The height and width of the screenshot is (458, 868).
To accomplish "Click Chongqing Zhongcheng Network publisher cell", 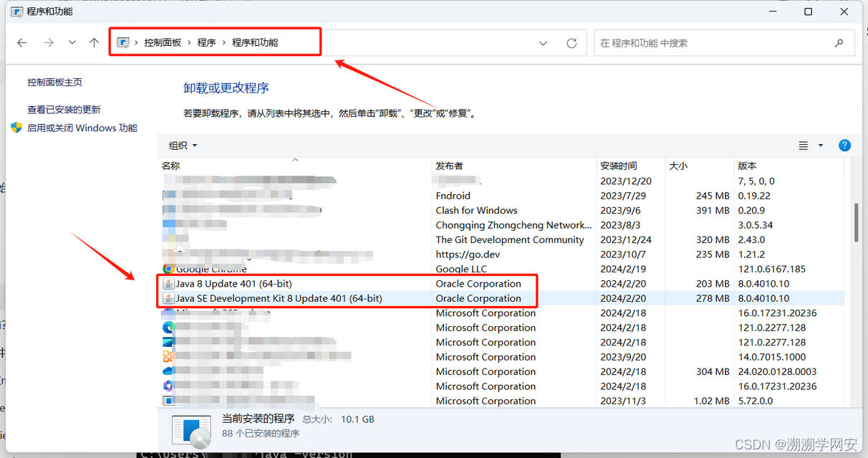I will click(x=514, y=225).
